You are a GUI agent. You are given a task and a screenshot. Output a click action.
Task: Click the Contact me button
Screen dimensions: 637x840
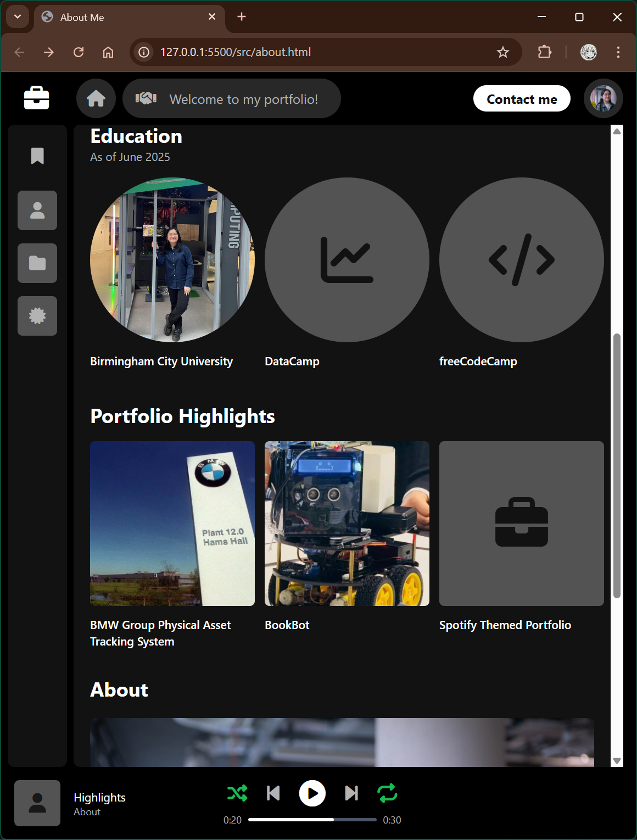tap(522, 99)
